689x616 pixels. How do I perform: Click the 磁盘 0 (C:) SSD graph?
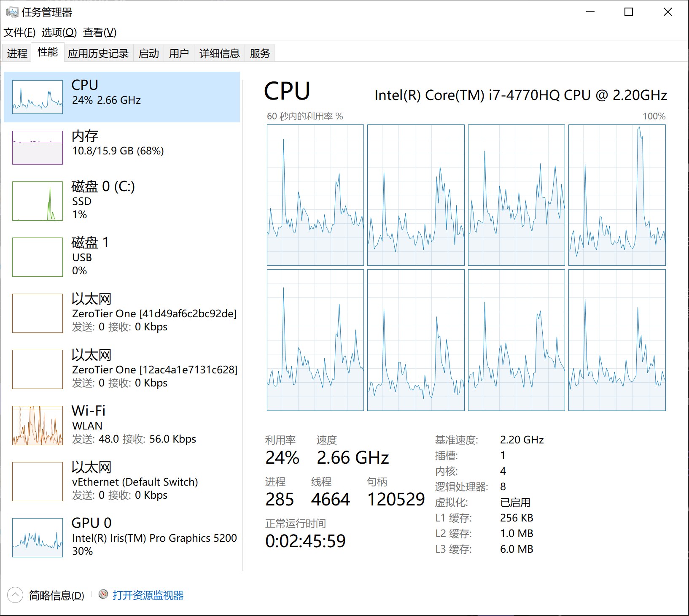click(38, 201)
